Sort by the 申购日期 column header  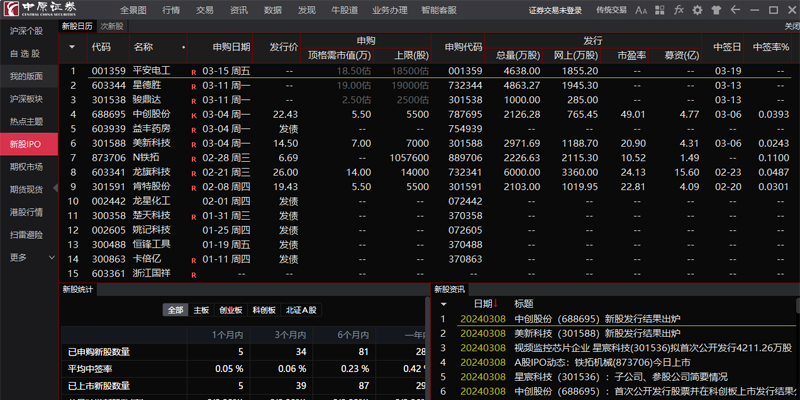coord(232,47)
